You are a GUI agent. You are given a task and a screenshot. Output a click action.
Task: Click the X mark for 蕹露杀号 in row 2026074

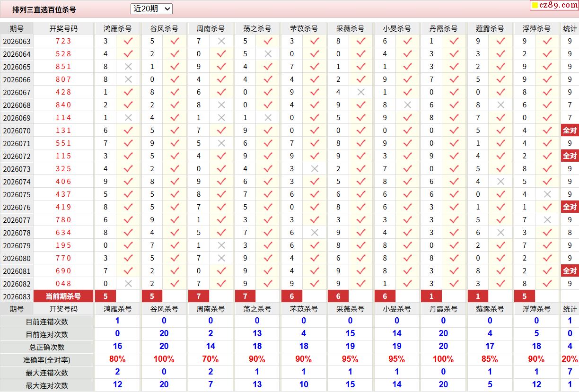(x=500, y=182)
